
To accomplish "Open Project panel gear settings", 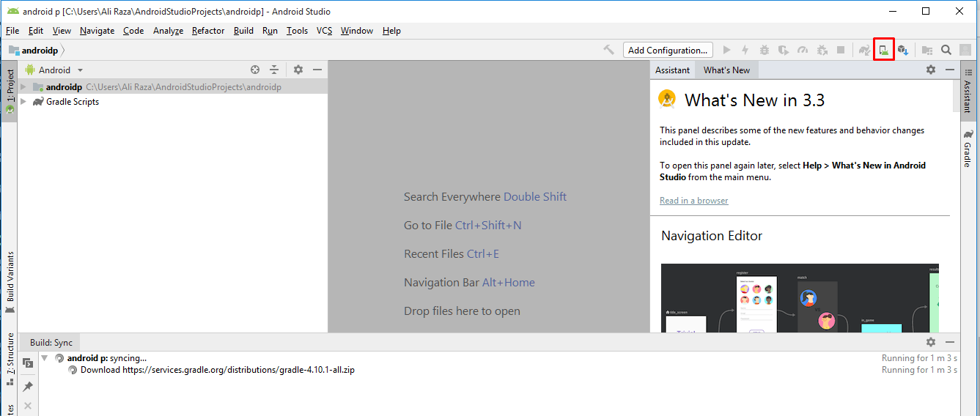I will (298, 70).
